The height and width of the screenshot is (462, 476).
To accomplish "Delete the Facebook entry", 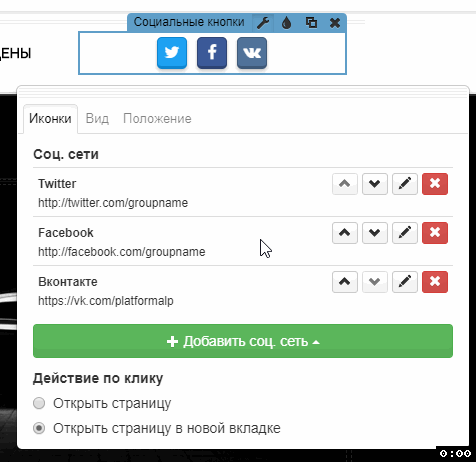I will [x=435, y=233].
